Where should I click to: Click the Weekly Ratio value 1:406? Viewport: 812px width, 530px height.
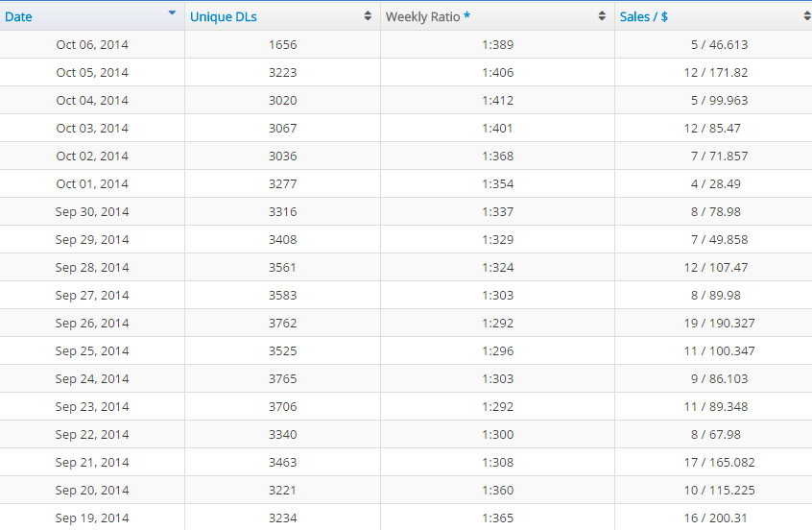[x=497, y=73]
